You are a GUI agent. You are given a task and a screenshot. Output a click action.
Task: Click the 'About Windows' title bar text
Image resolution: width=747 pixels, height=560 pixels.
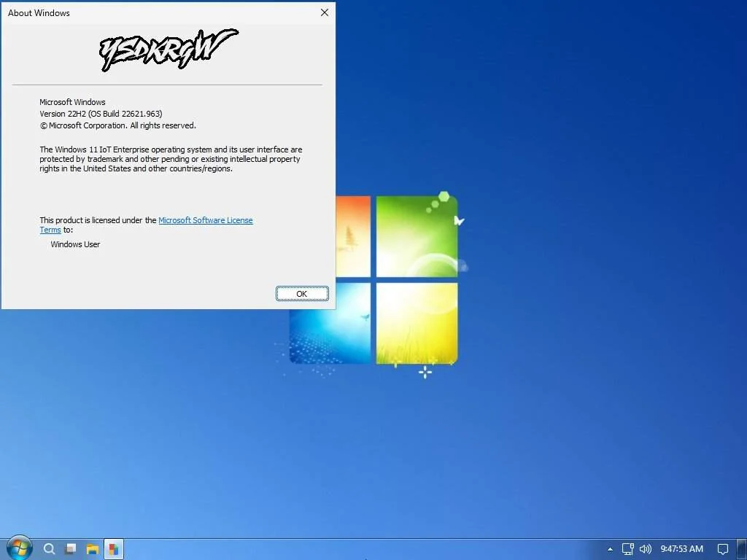click(x=39, y=13)
